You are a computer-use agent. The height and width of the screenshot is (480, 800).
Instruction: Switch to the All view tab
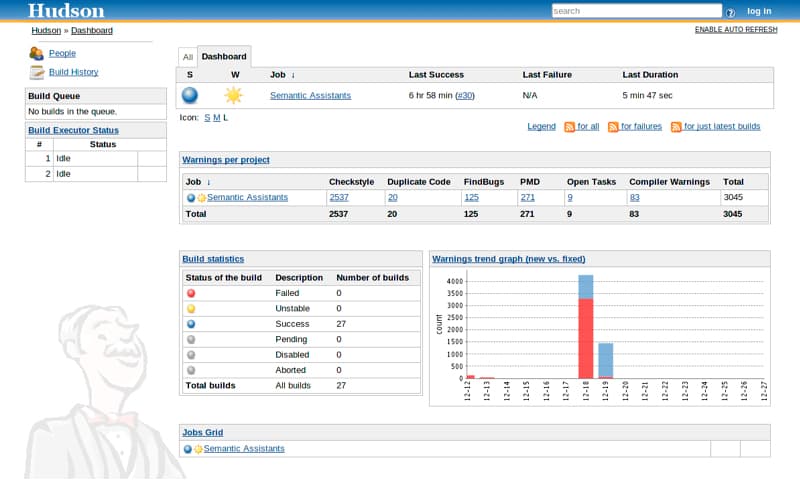tap(188, 57)
